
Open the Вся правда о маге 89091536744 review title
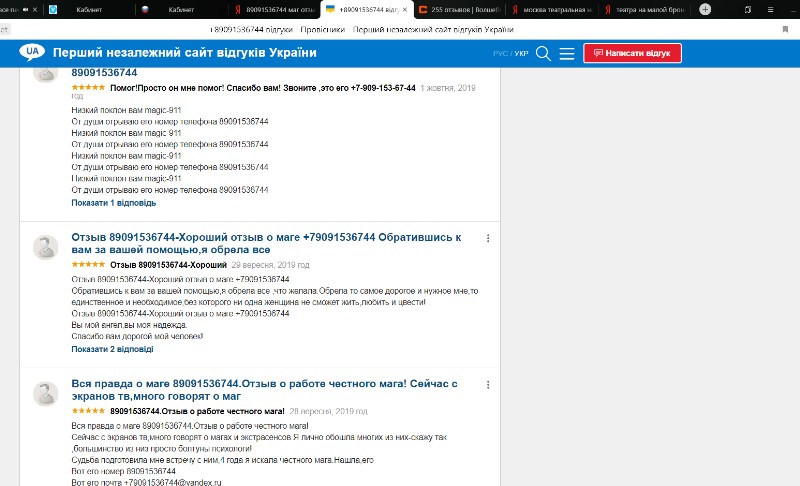coord(264,390)
